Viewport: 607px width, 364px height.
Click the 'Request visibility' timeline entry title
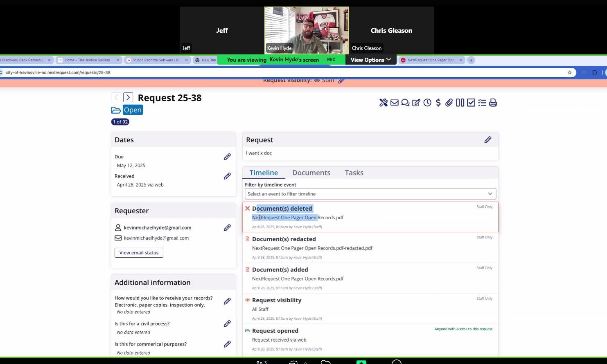(277, 300)
